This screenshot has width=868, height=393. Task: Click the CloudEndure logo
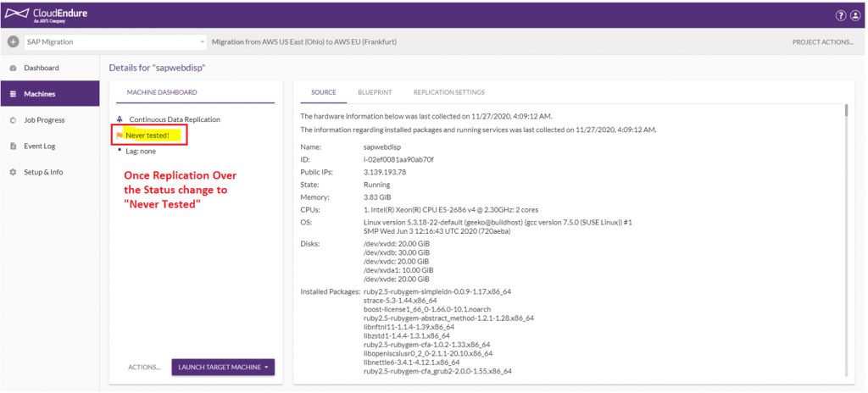click(x=46, y=15)
